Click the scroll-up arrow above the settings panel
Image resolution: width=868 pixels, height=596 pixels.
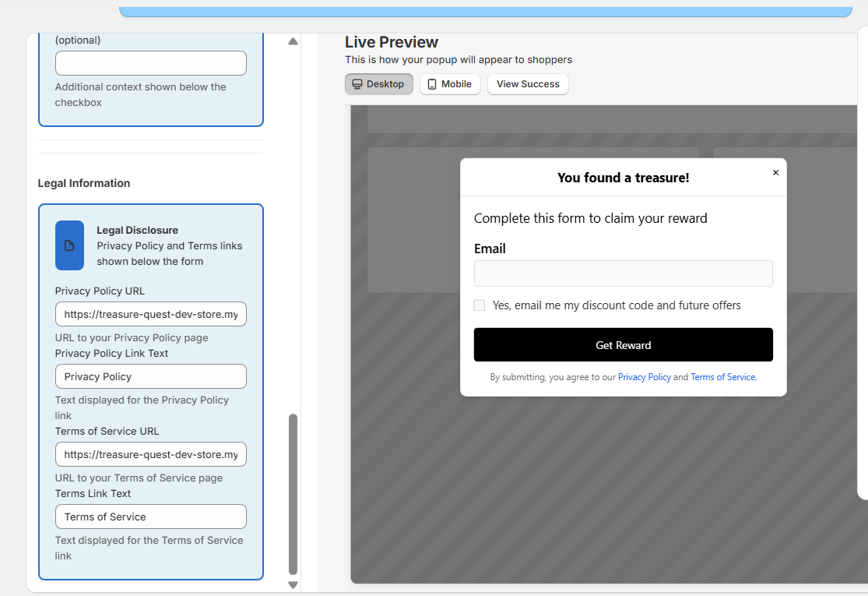[293, 41]
